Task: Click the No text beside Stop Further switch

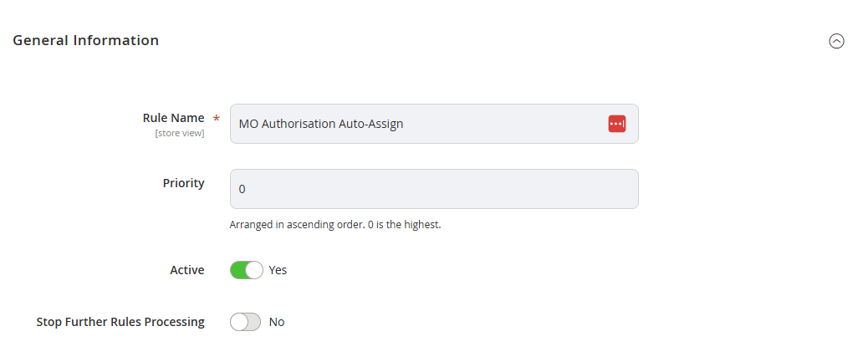Action: [x=277, y=322]
